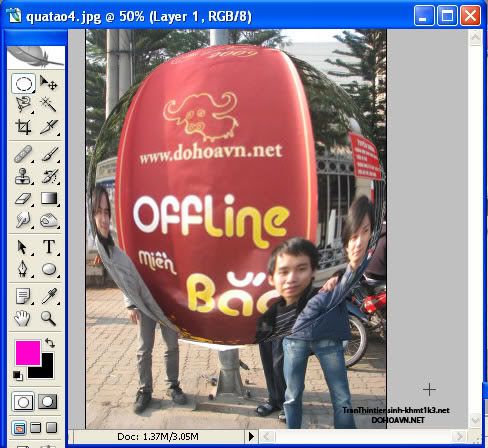This screenshot has height=448, width=488.
Task: Select the Sponge tool
Action: pyautogui.click(x=49, y=220)
